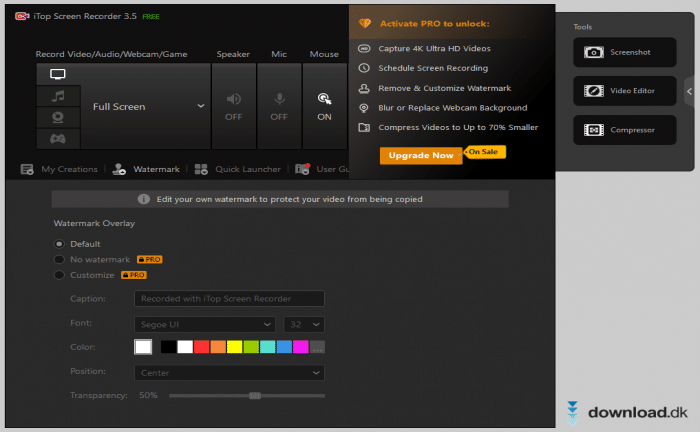Click the PRO lock badge beside No watermark
The width and height of the screenshot is (700, 432).
tap(150, 259)
